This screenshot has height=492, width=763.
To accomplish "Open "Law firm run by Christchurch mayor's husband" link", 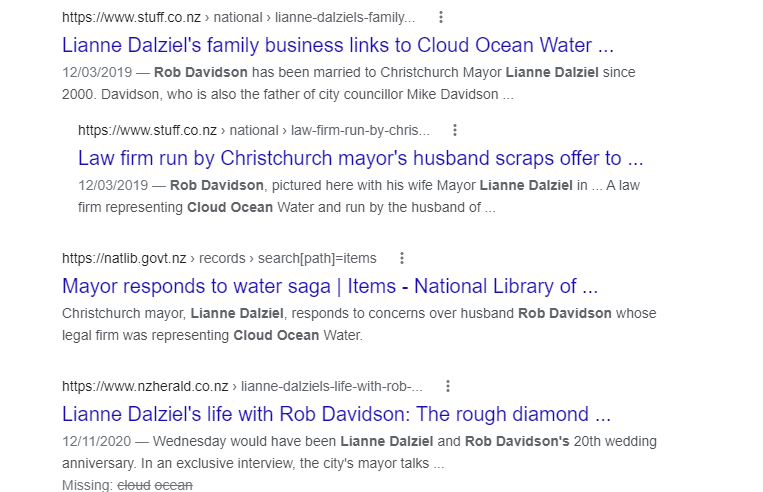I will [360, 158].
